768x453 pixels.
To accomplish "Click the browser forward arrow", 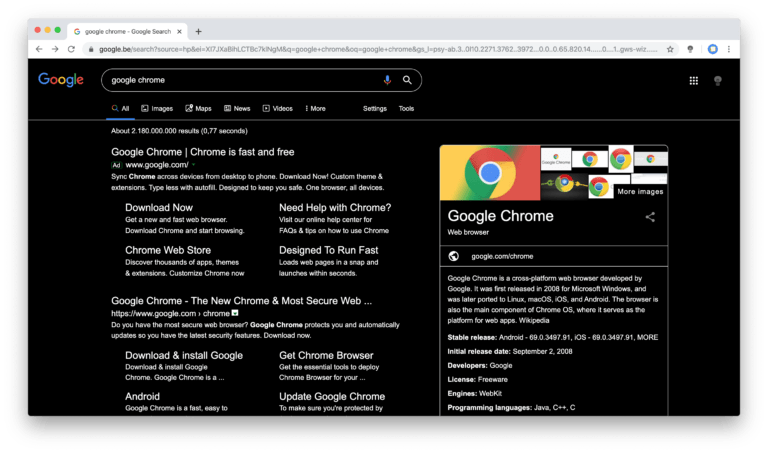I will pyautogui.click(x=55, y=49).
